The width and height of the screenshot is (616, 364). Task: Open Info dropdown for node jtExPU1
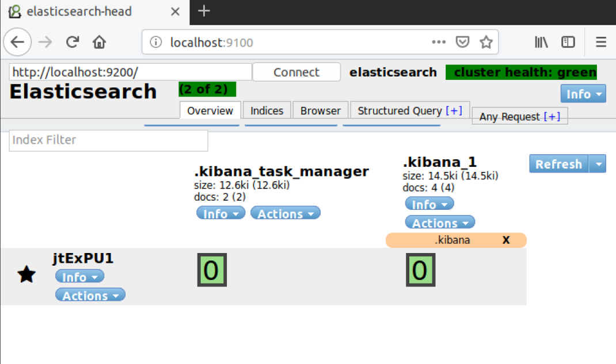pyautogui.click(x=80, y=277)
